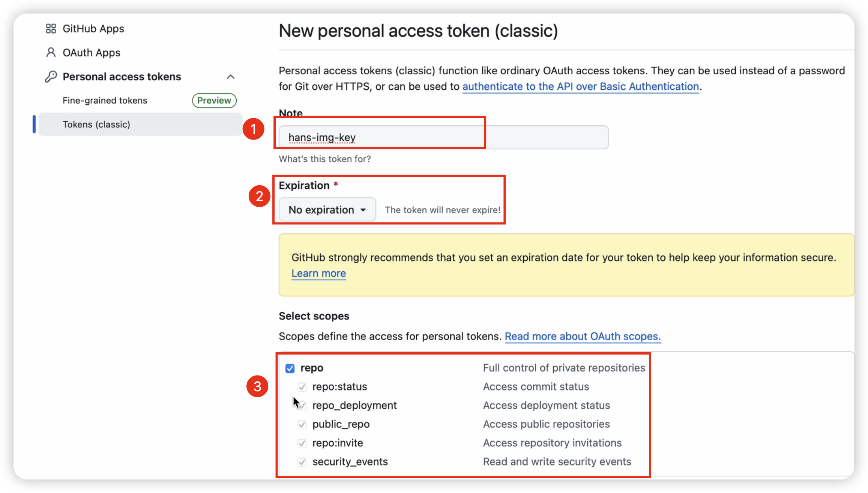Viewport: 868px width, 493px height.
Task: Open the GitHub Apps sidebar item
Action: (x=93, y=29)
